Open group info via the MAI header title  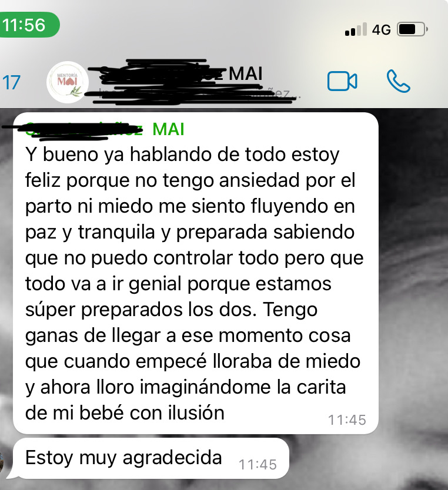pos(245,74)
